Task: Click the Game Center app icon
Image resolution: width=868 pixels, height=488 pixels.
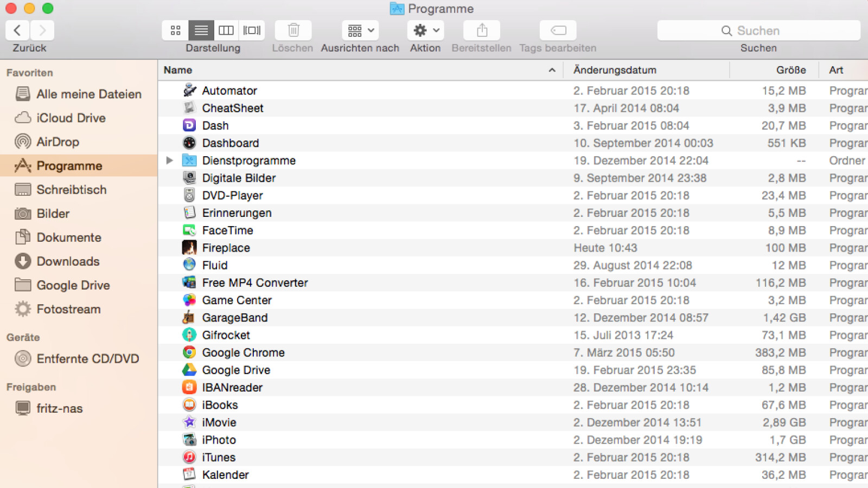Action: (189, 300)
